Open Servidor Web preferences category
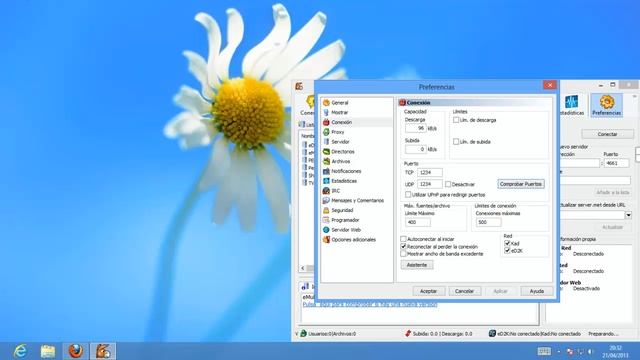The height and width of the screenshot is (360, 640). [346, 230]
